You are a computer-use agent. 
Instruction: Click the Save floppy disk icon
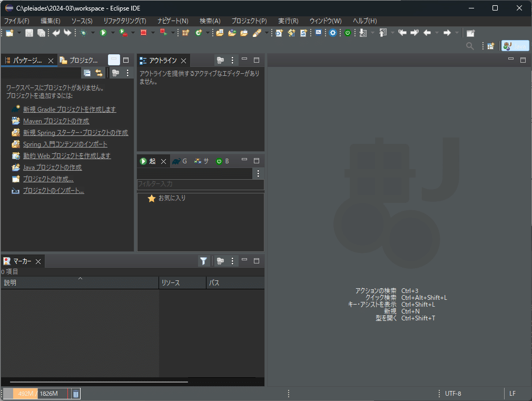pos(29,33)
